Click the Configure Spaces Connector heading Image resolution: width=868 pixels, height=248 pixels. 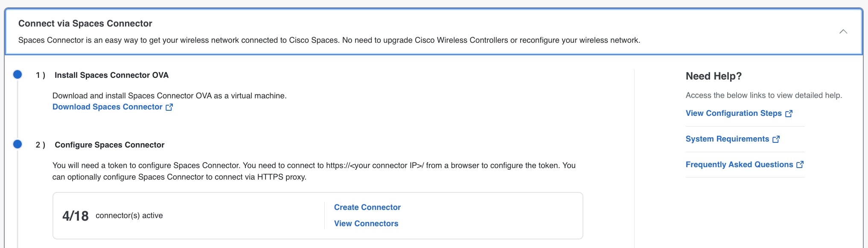coord(110,145)
